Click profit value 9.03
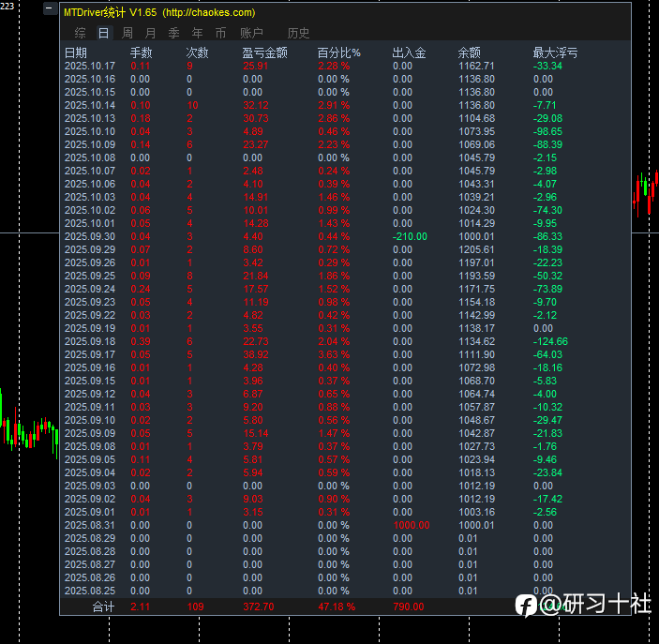The image size is (659, 644). pos(252,499)
